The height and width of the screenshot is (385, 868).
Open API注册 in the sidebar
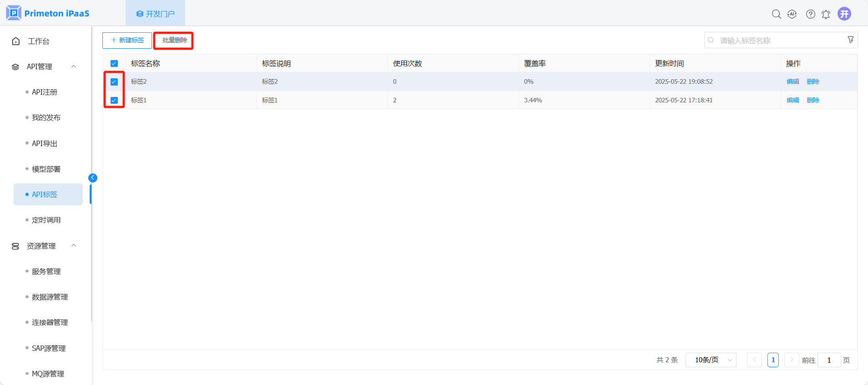coord(45,92)
